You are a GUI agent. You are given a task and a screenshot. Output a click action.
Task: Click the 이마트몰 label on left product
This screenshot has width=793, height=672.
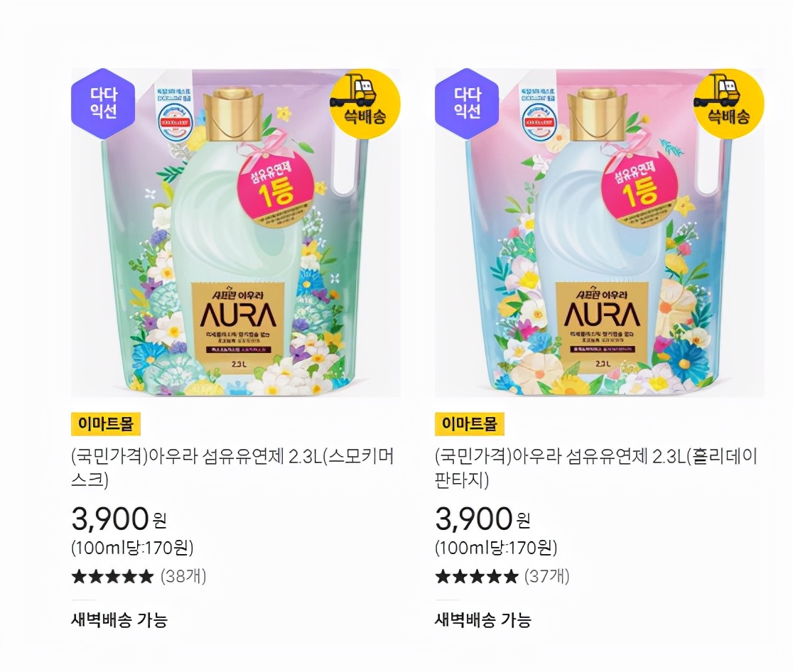pos(106,423)
